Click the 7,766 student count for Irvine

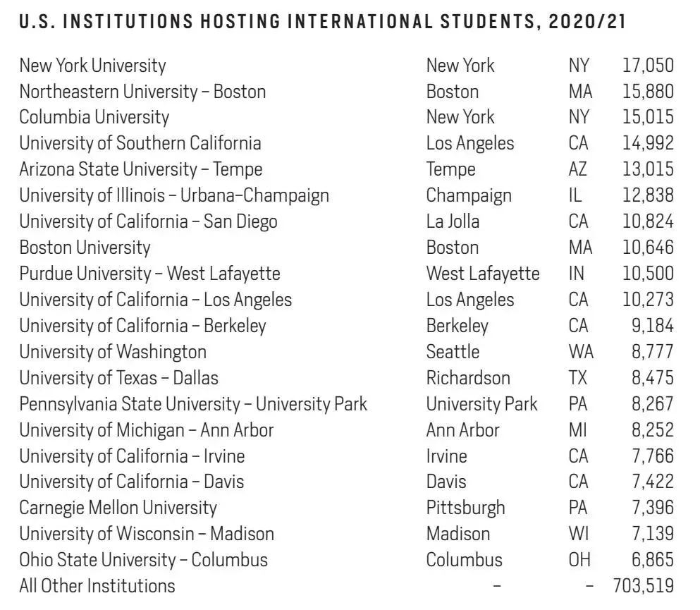(x=652, y=456)
